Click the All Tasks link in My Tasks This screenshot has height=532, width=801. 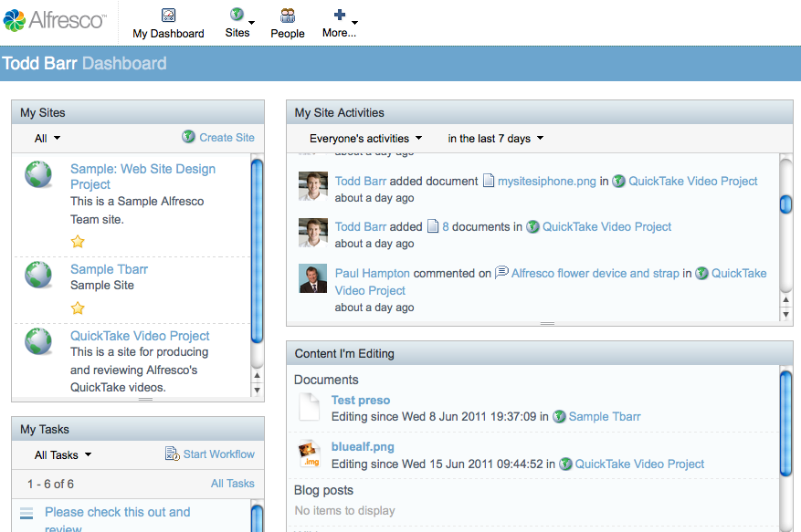coord(232,483)
